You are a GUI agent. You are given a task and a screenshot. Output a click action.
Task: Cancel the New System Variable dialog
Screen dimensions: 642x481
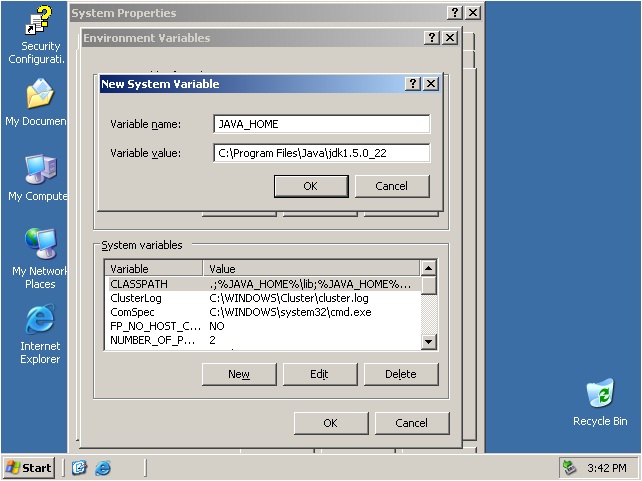point(391,186)
